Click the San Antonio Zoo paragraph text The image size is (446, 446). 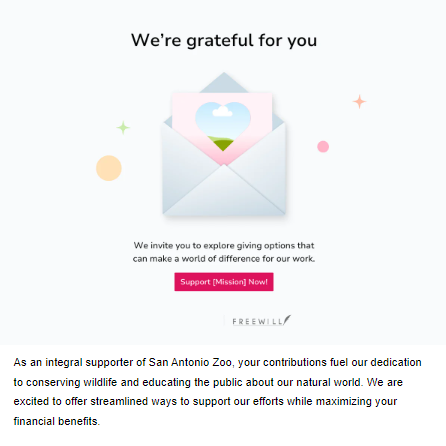[217, 391]
